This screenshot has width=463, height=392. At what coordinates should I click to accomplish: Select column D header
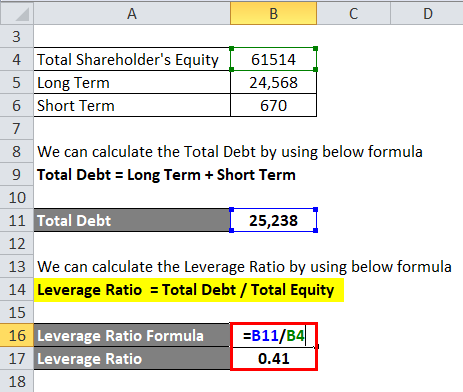427,14
